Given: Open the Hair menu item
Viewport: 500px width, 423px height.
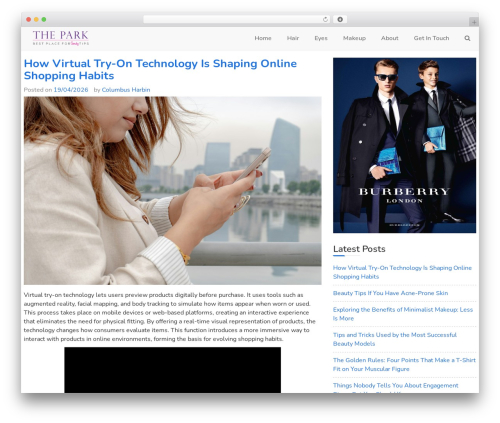Looking at the screenshot, I should (x=293, y=38).
